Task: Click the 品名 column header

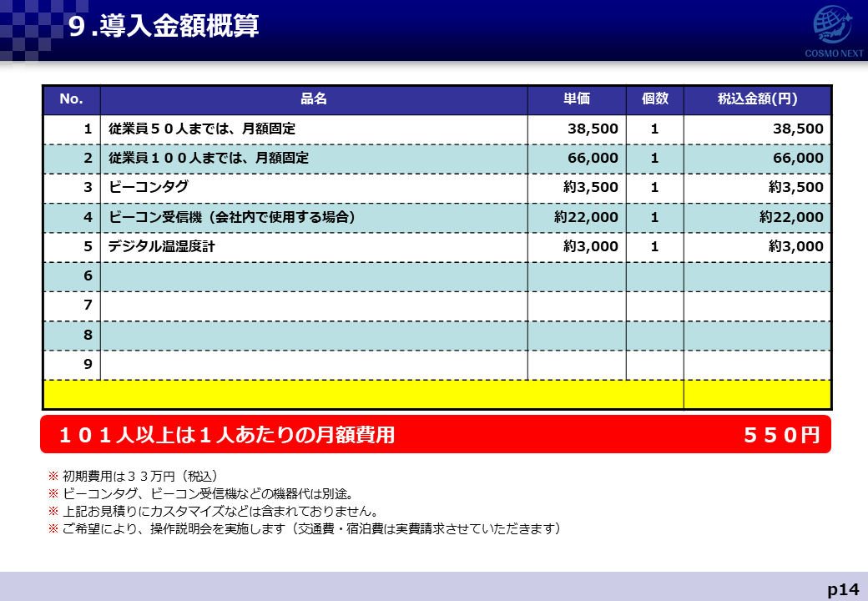Action: (314, 99)
